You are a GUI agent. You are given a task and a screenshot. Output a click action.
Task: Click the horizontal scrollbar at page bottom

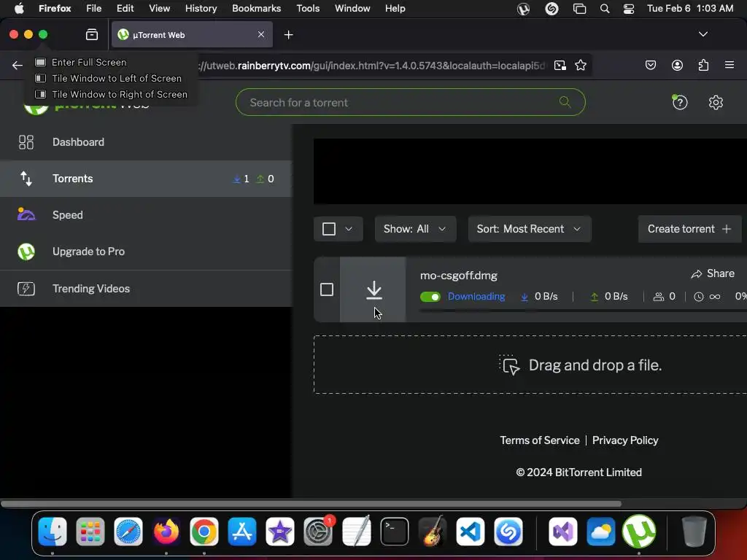click(311, 504)
